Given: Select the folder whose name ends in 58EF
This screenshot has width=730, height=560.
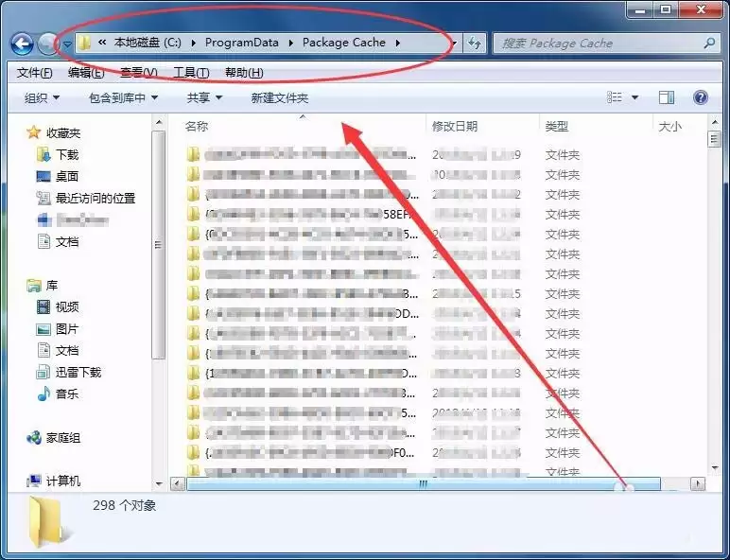Looking at the screenshot, I should (300, 215).
